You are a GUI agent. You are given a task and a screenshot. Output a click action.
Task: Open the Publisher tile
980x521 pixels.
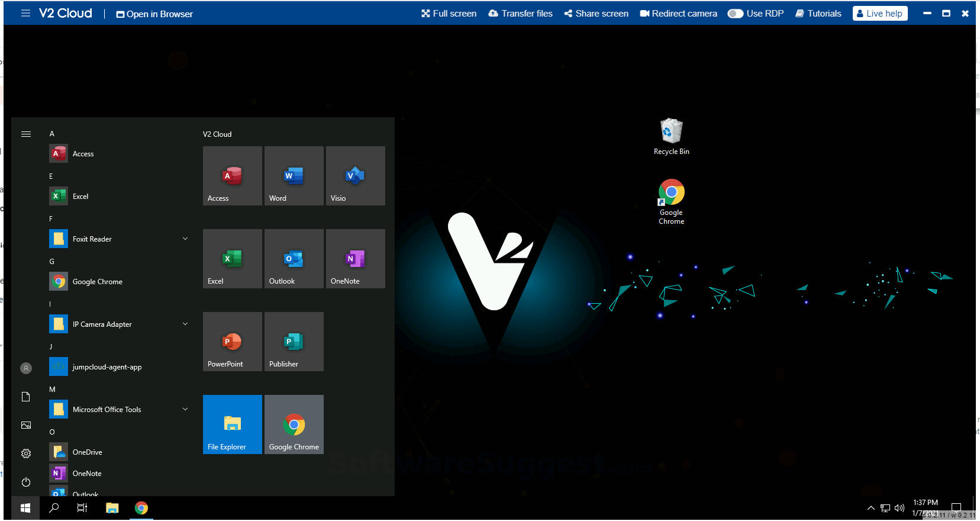click(294, 342)
